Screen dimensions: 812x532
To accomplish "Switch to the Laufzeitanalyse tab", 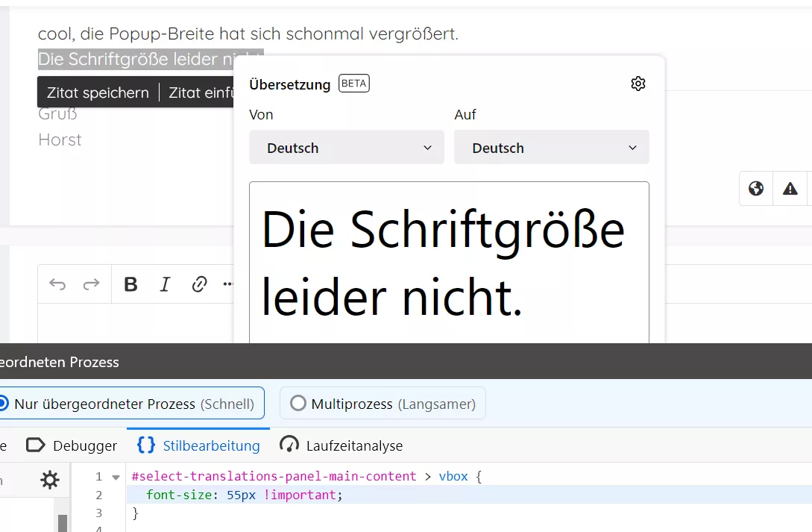I will pos(342,445).
